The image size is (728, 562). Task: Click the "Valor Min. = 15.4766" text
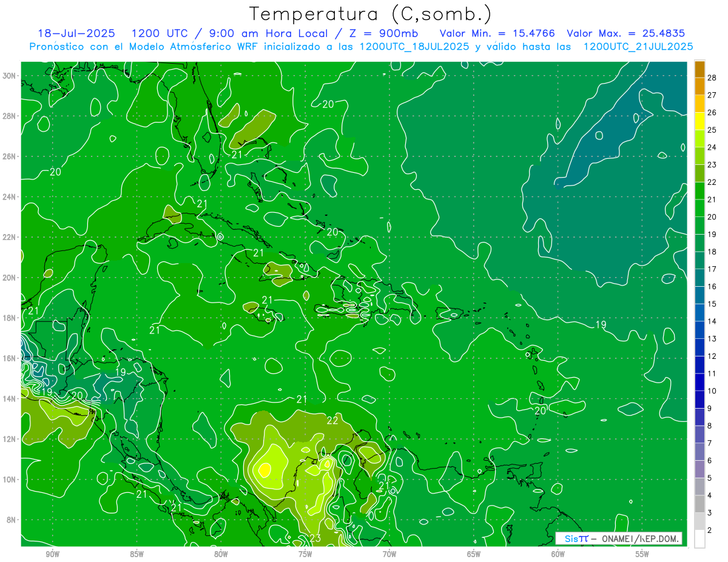point(497,33)
